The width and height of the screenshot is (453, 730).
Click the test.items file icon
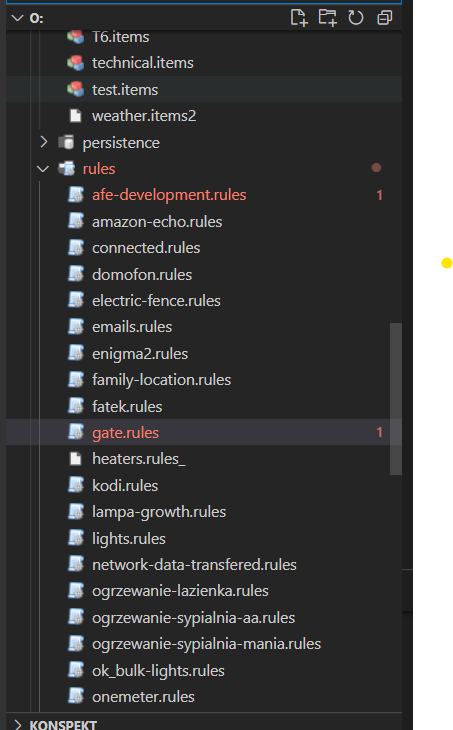pos(75,89)
